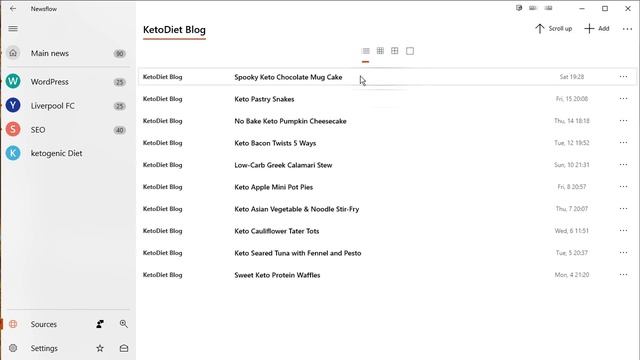Click the Scroll up arrow icon

coord(540,29)
